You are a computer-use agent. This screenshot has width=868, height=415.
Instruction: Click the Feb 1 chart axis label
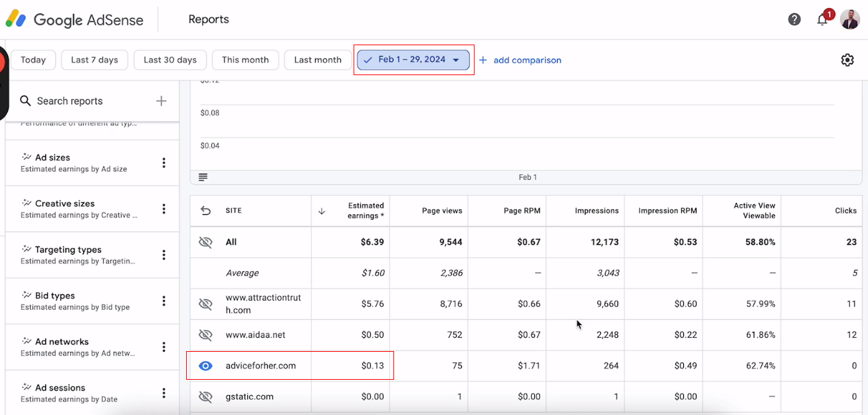528,177
